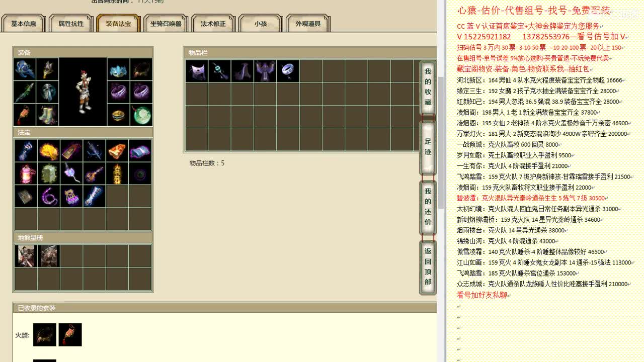Open 我的还价 side button
Screen dimensions: 644x362
tap(428, 207)
